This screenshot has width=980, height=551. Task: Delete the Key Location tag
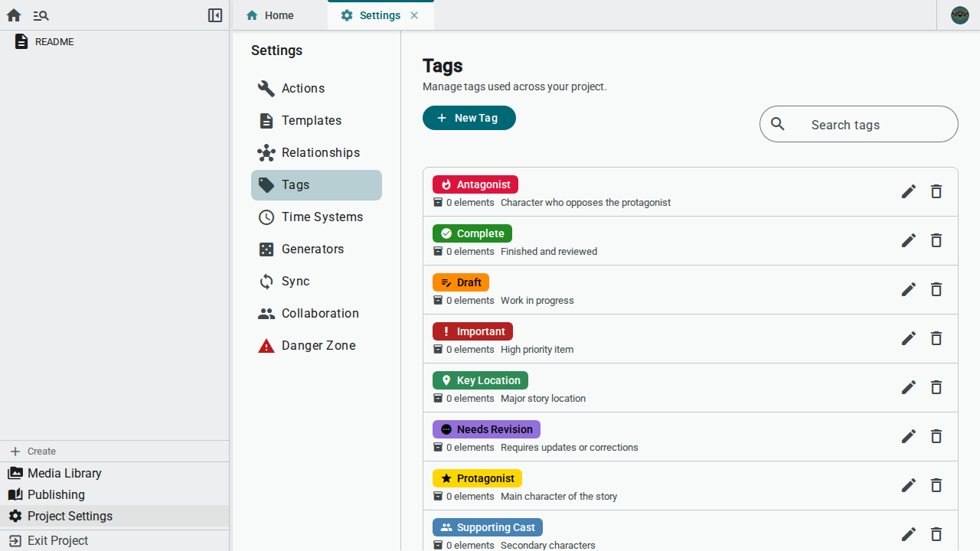pyautogui.click(x=936, y=387)
